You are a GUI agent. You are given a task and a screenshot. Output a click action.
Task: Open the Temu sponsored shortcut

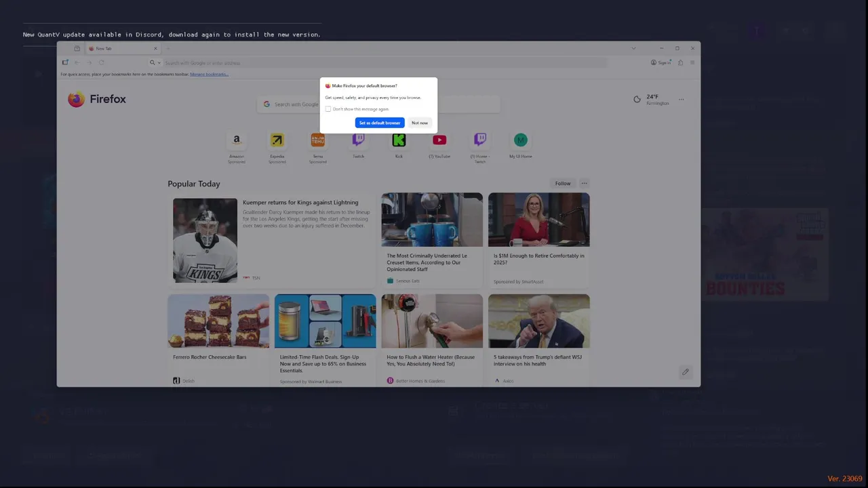[317, 148]
